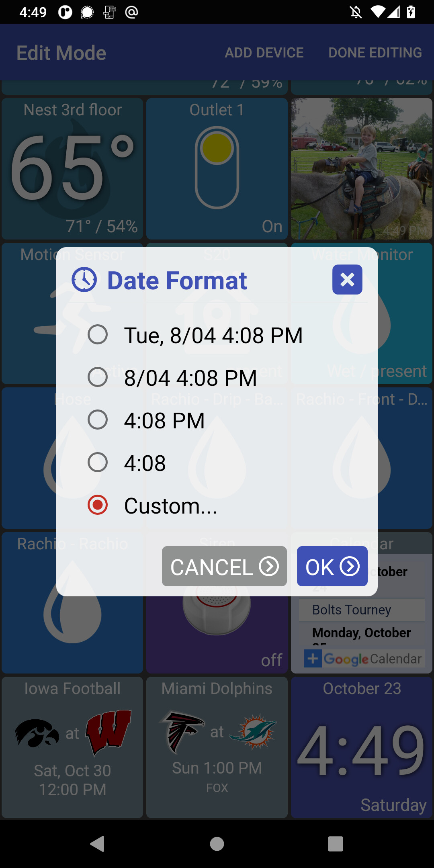Screen dimensions: 434x868
Task: Tap the Android home navigation button
Action: tap(217, 844)
